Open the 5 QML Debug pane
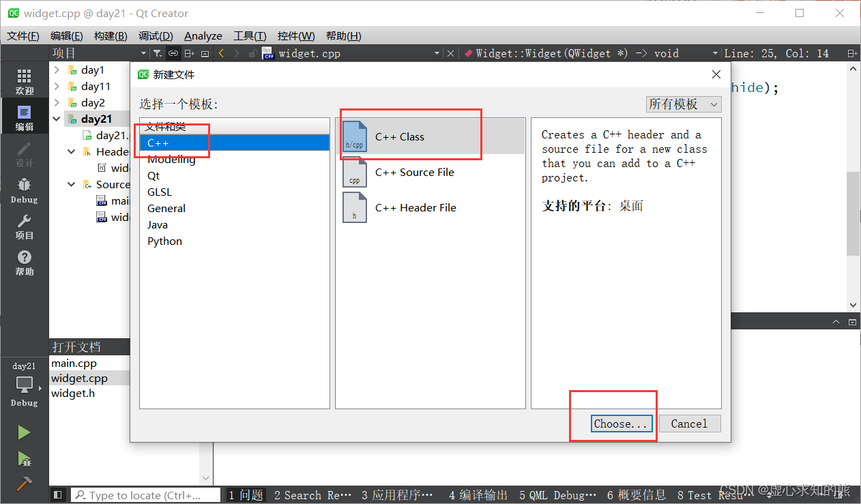The image size is (861, 504). point(557,495)
